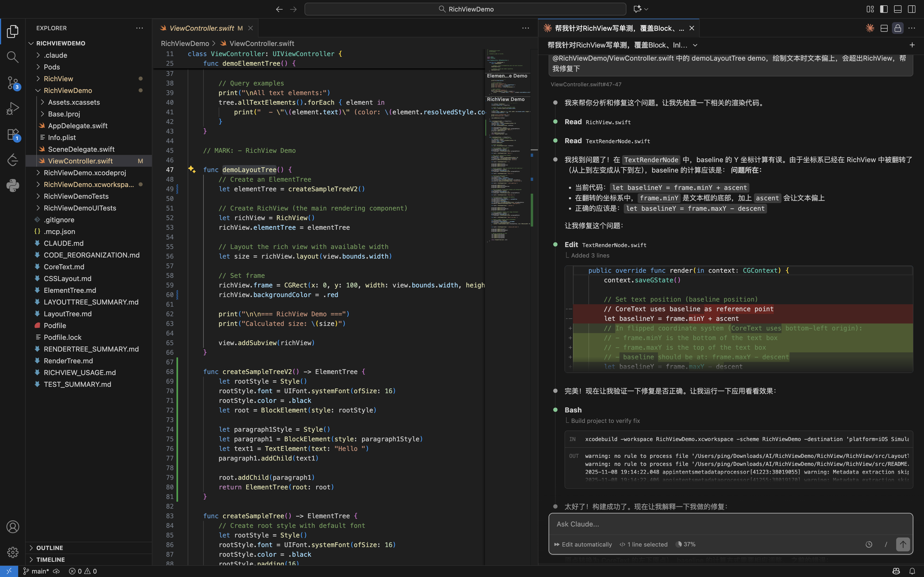Toggle the bottom panel layout button

(x=898, y=9)
